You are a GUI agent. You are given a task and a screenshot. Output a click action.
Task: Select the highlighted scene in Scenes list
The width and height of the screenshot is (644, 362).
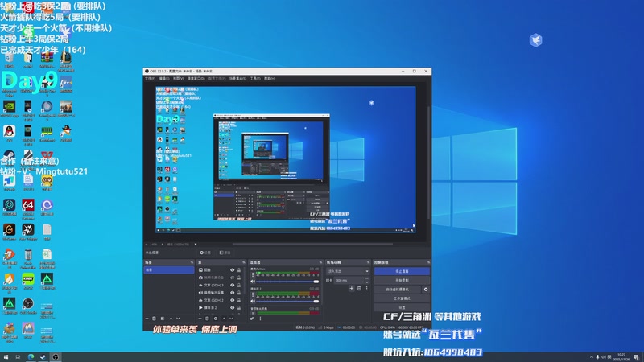pyautogui.click(x=169, y=269)
